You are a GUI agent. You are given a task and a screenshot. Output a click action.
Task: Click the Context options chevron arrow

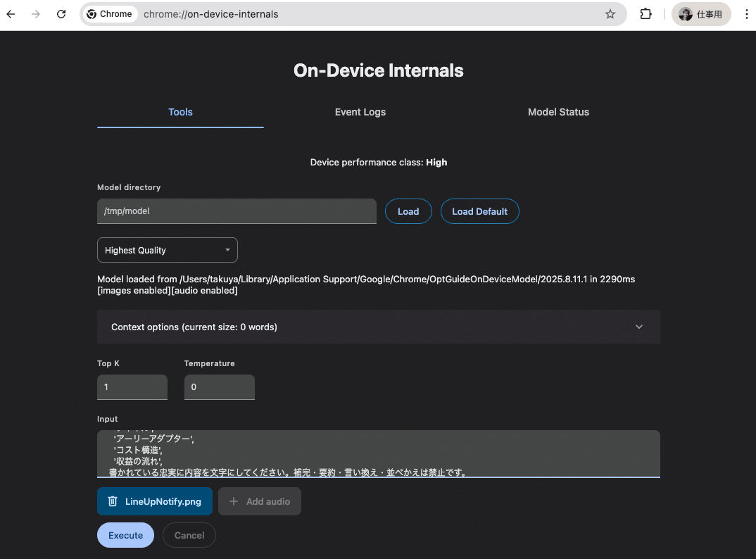(639, 327)
